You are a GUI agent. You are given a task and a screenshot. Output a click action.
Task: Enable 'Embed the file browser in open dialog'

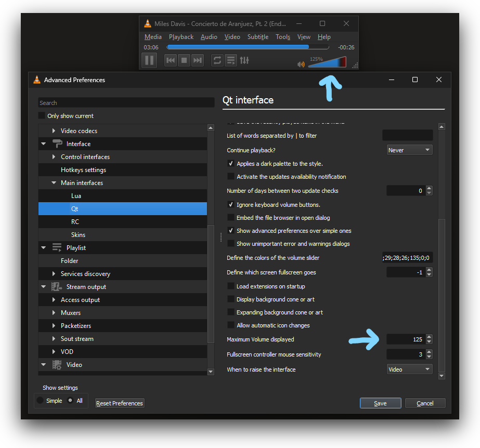click(x=231, y=218)
